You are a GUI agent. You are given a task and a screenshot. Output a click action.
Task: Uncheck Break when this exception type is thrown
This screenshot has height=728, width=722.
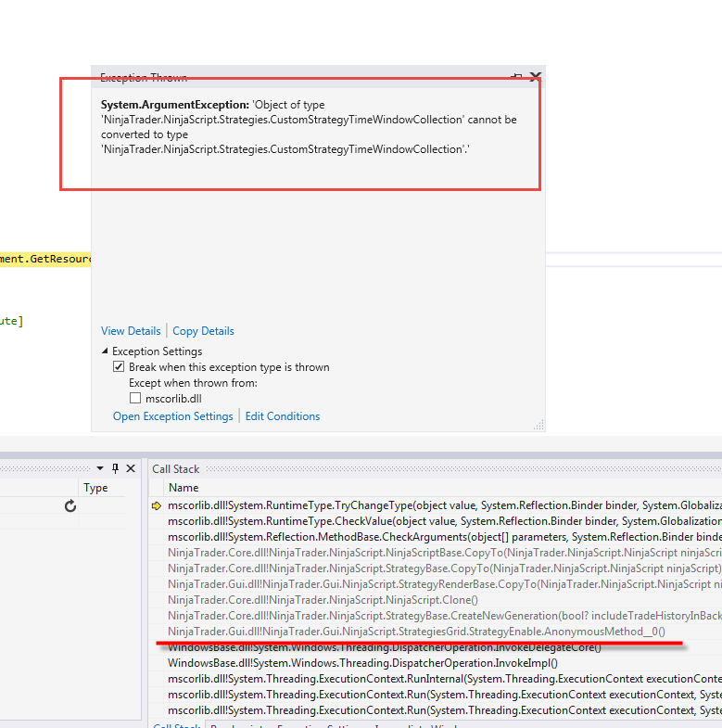point(119,367)
